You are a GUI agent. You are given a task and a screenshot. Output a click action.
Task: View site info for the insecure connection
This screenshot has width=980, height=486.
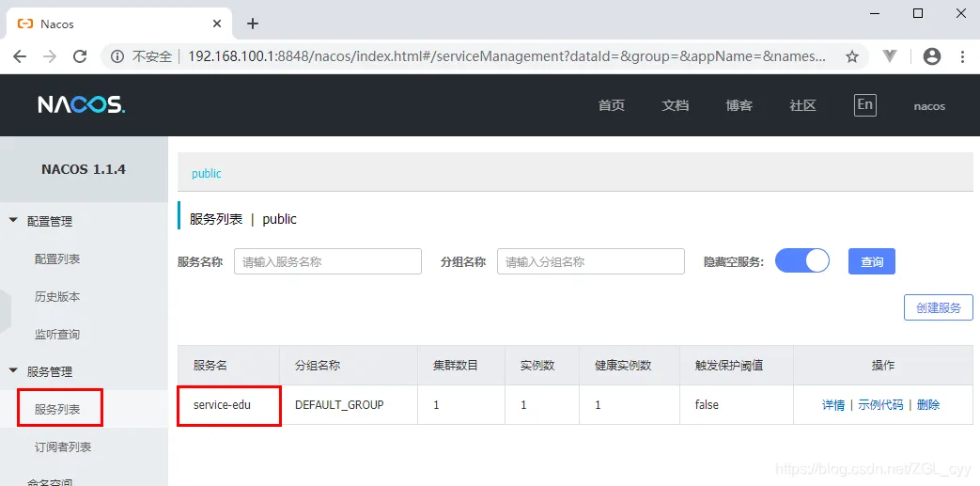(117, 56)
